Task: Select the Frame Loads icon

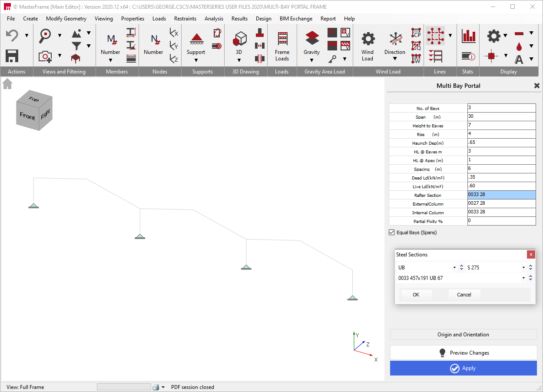Action: [x=282, y=39]
